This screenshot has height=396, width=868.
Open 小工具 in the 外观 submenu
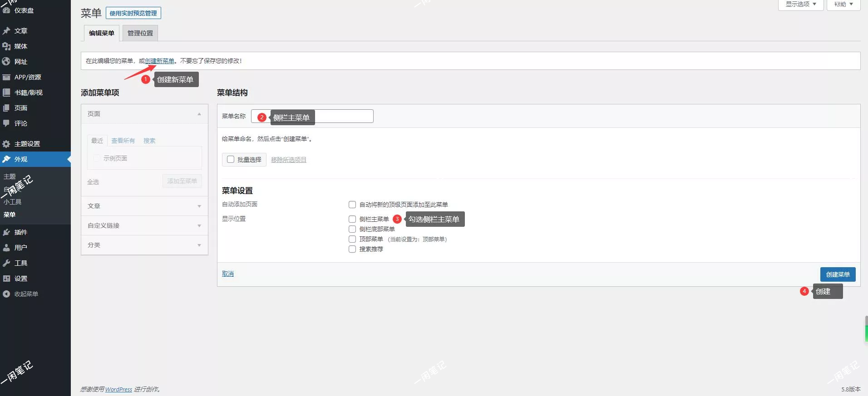coord(13,202)
